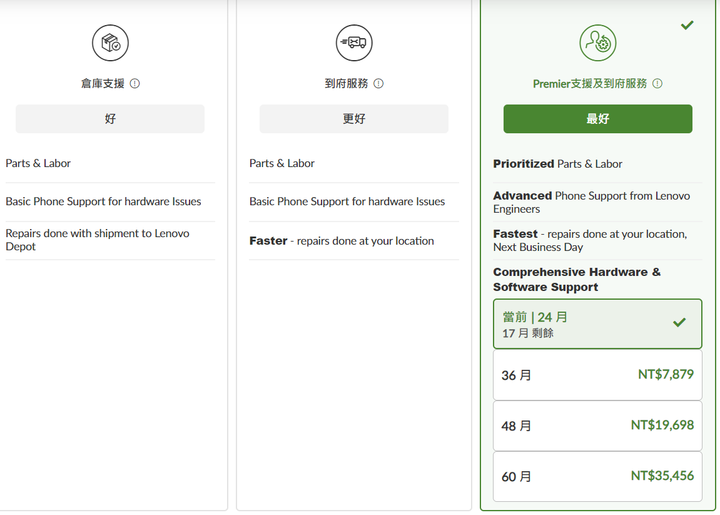Click the Premier支援及到府服務 plan title
The height and width of the screenshot is (515, 720).
pyautogui.click(x=590, y=84)
